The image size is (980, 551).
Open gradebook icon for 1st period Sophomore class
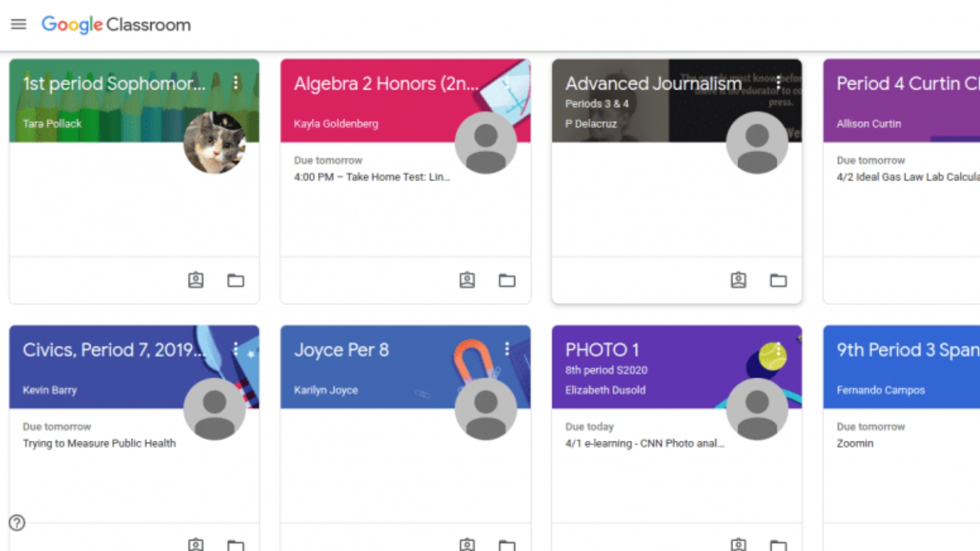point(195,280)
